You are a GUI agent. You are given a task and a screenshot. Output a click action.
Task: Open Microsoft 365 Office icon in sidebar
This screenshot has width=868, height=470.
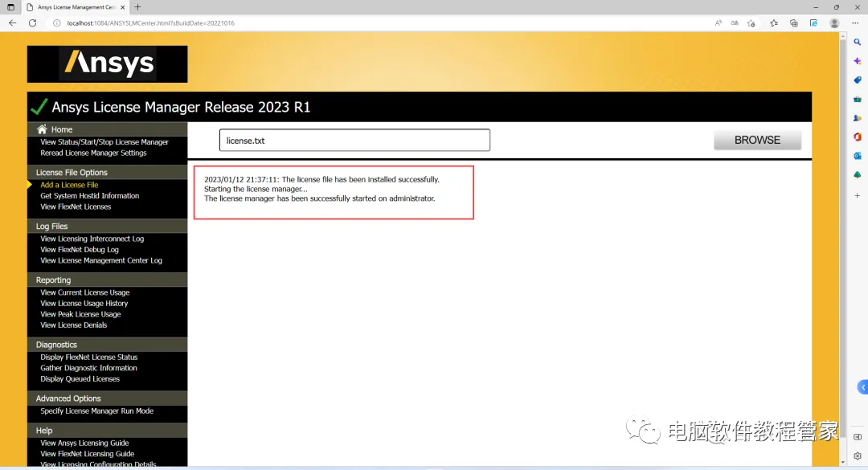coord(858,137)
